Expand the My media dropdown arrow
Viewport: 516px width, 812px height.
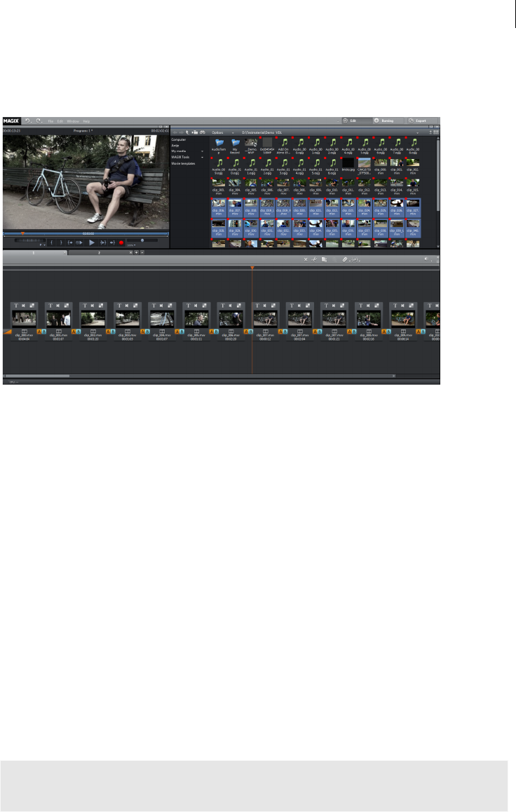[x=202, y=151]
